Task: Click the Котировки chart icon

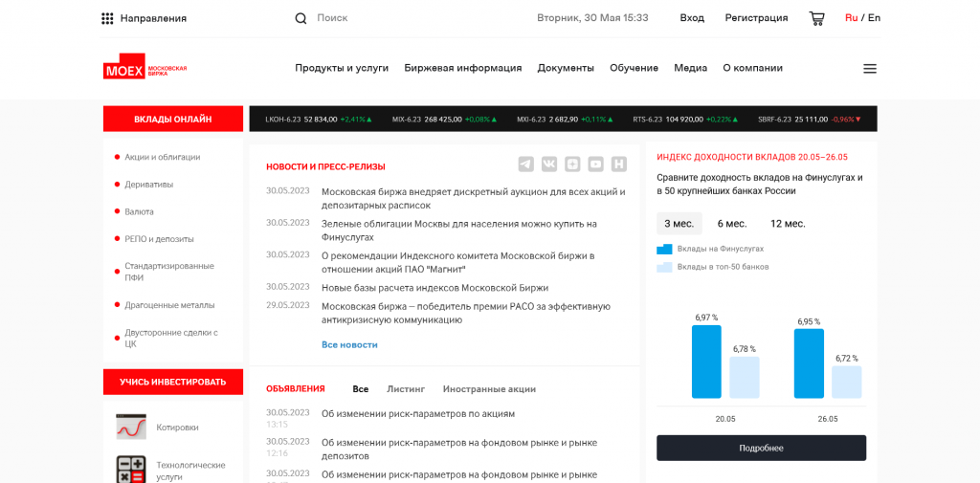Action: 131,427
